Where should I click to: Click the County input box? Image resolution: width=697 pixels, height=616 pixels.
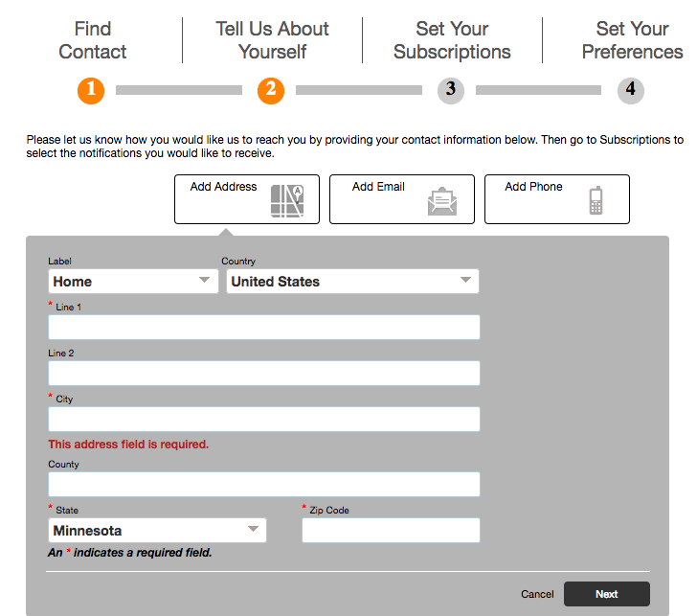pos(263,485)
